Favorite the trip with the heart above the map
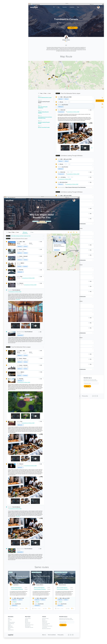The width and height of the screenshot is (107, 644). [x=68, y=232]
